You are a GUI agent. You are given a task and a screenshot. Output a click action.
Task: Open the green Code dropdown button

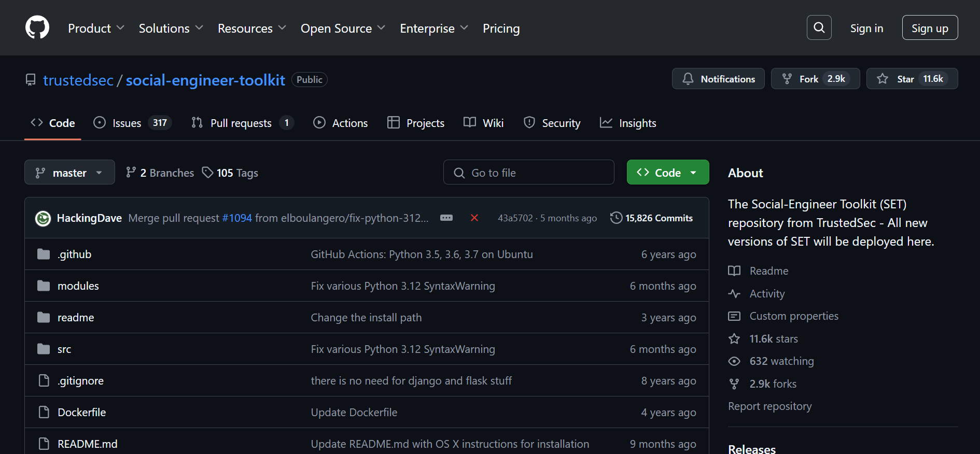point(668,172)
